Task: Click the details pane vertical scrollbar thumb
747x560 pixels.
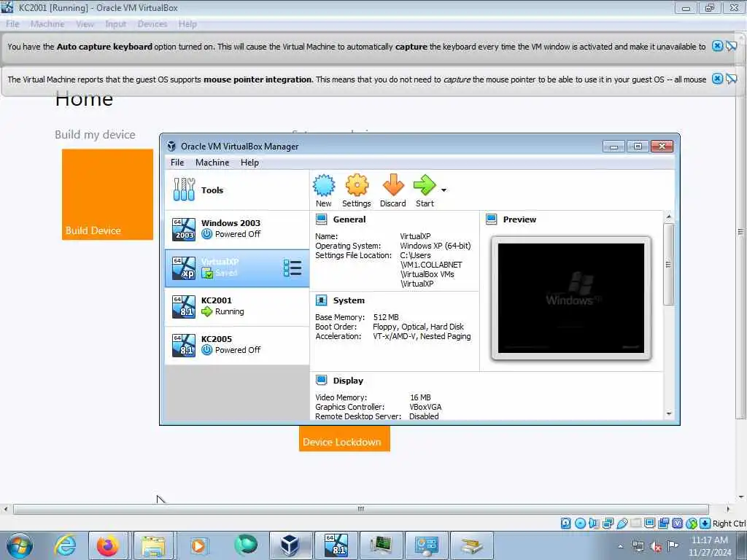Action: 669,264
